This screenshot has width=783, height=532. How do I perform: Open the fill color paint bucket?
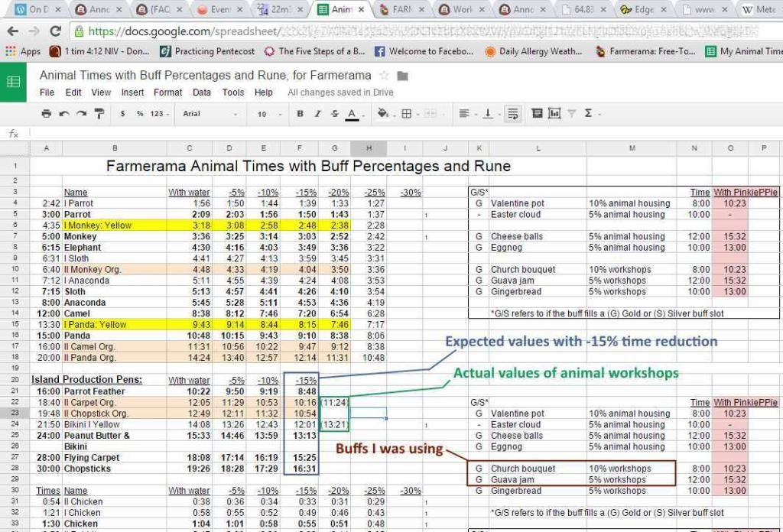point(383,113)
